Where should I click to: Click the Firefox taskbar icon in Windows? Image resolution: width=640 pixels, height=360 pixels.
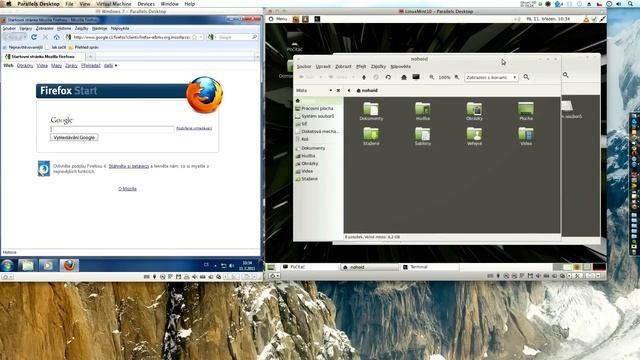69,266
